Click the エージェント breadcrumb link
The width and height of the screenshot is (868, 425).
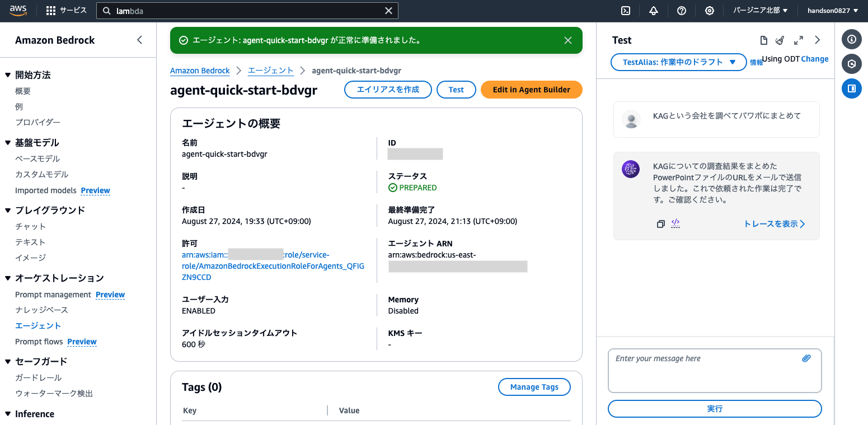(271, 71)
